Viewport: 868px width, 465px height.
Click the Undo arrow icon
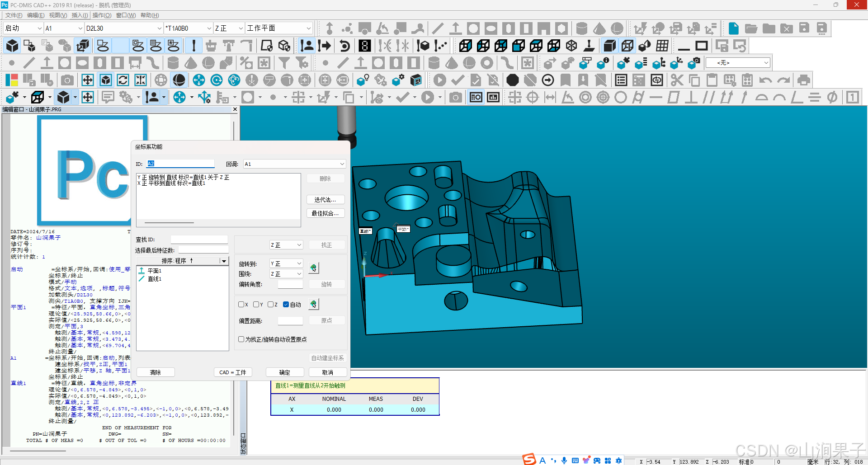(x=765, y=80)
